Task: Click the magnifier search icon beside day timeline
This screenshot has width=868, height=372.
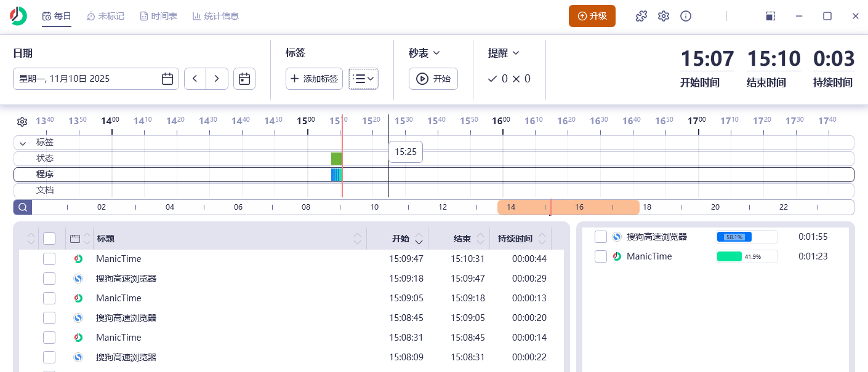Action: [x=22, y=207]
